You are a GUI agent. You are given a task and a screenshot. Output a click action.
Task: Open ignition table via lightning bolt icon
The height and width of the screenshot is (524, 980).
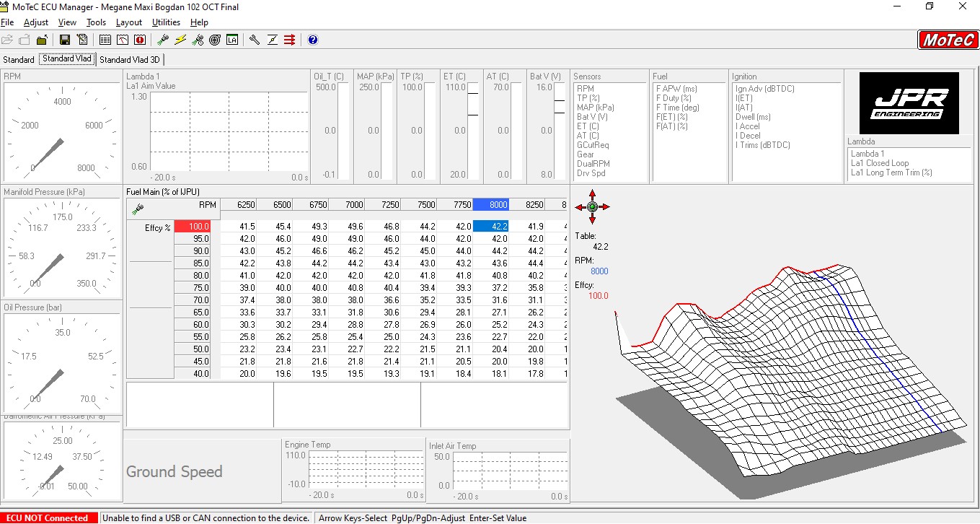(180, 40)
